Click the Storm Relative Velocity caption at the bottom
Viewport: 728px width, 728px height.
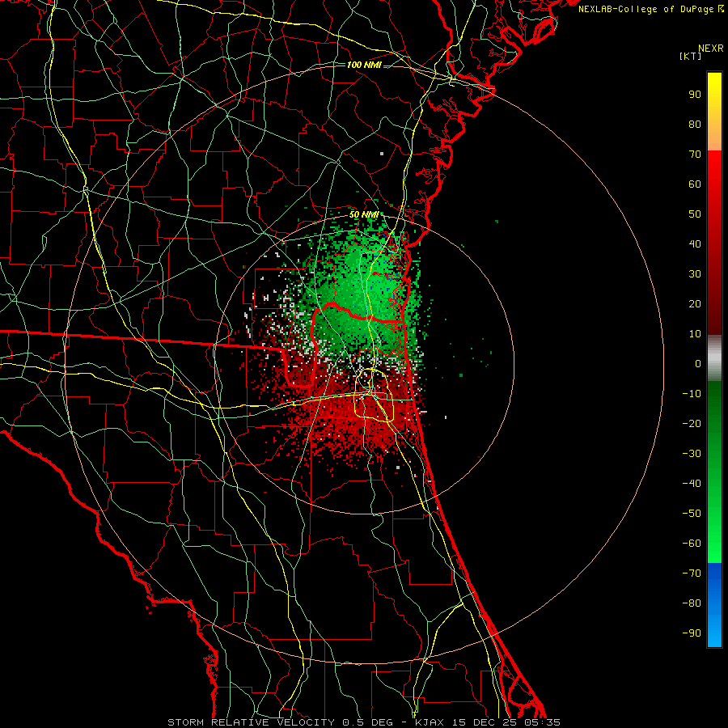pyautogui.click(x=364, y=722)
